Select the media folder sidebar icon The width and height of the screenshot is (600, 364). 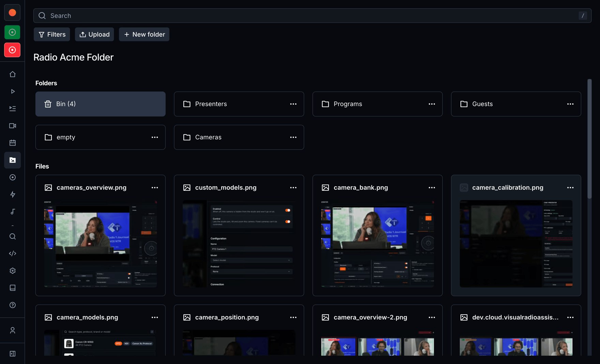(13, 160)
